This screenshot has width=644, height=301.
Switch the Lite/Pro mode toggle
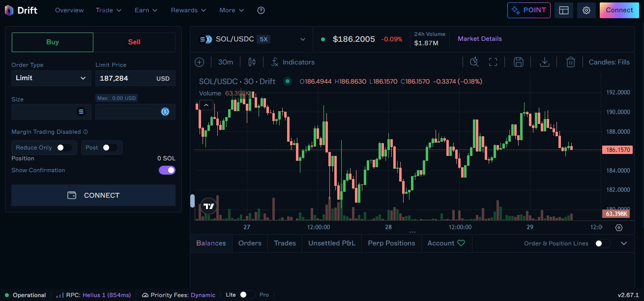247,295
